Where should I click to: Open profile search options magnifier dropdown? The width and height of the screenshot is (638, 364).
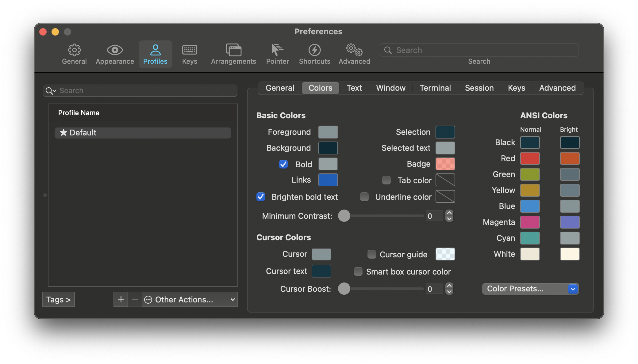click(51, 91)
